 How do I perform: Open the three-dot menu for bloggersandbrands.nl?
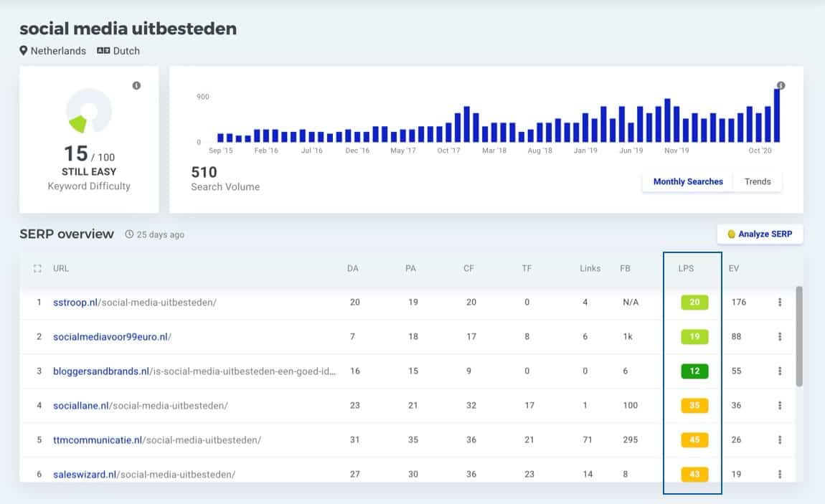coord(780,371)
